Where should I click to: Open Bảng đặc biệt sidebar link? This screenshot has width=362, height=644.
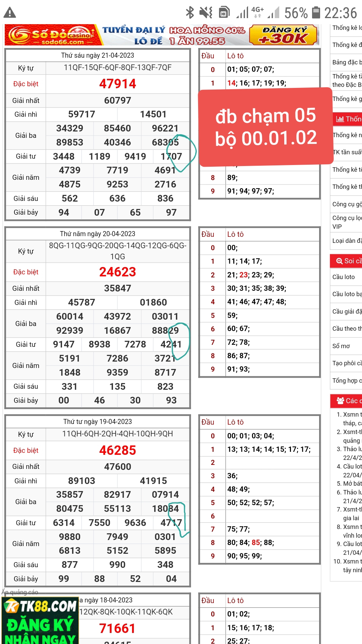click(347, 62)
